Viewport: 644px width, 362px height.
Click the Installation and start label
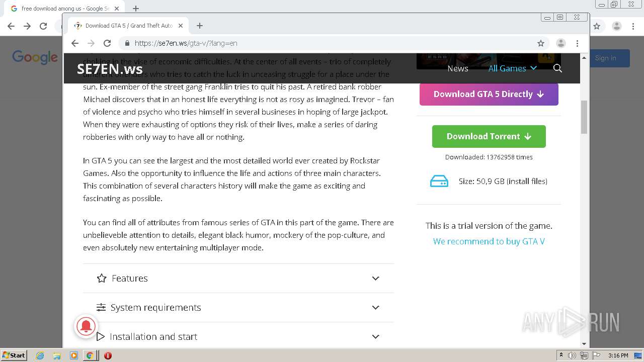click(153, 336)
